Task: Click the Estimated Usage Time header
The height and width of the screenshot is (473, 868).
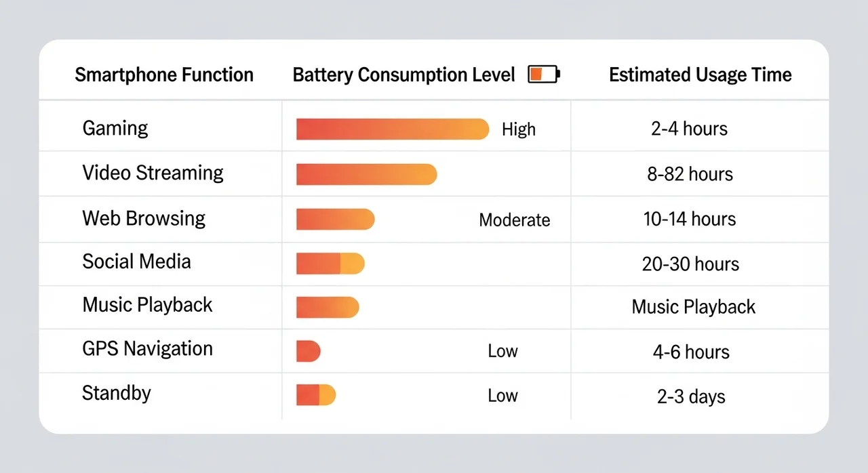Action: [x=700, y=75]
